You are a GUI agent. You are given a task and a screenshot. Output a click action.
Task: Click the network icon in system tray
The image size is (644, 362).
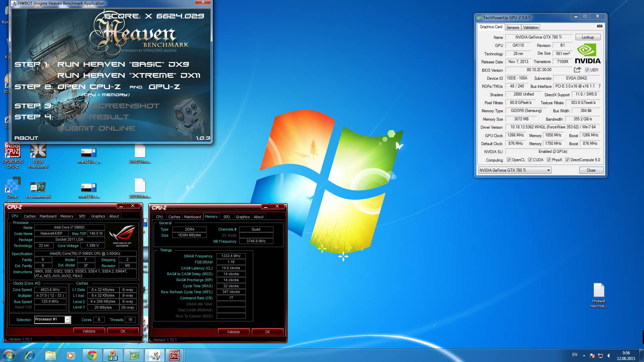pyautogui.click(x=600, y=356)
